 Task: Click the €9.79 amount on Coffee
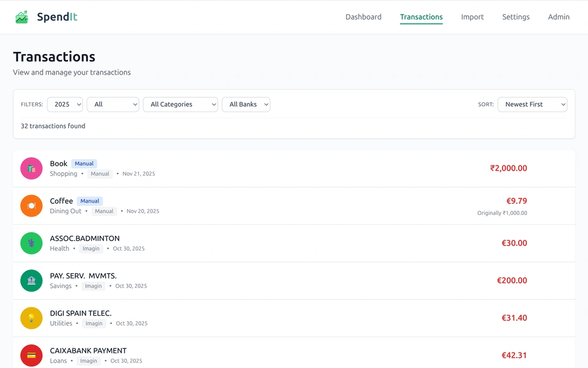[x=516, y=201]
